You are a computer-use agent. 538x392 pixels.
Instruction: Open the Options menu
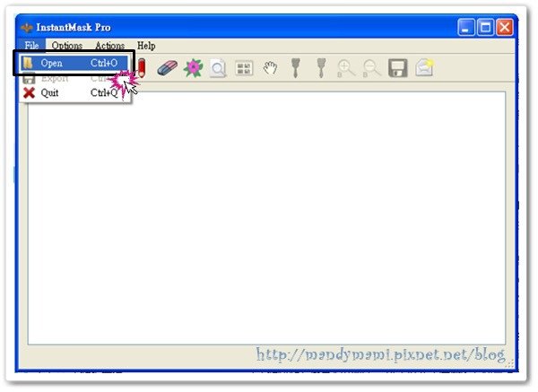pyautogui.click(x=67, y=46)
